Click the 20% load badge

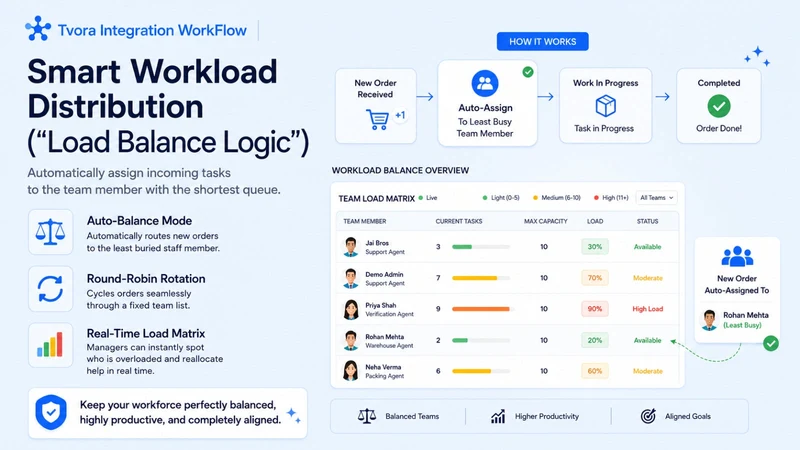[x=595, y=340]
